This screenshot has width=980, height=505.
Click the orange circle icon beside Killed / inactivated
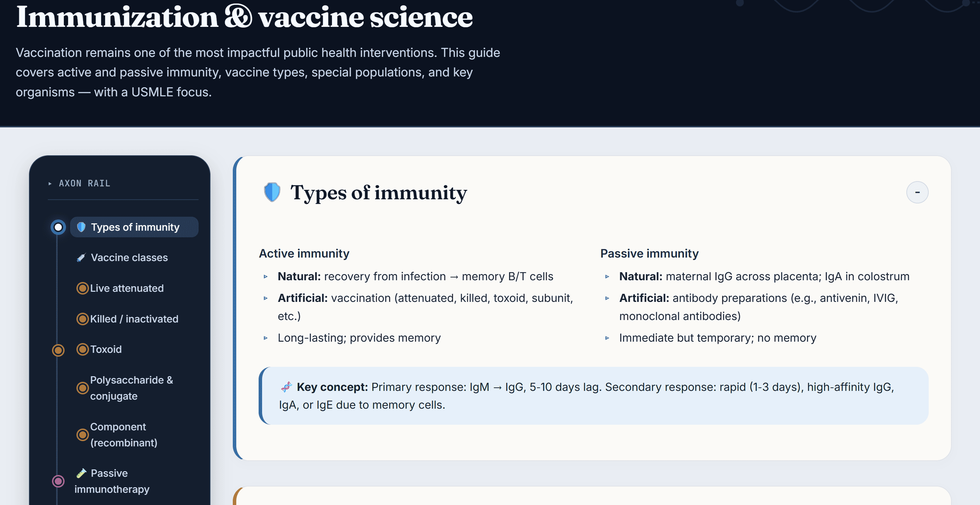click(83, 319)
